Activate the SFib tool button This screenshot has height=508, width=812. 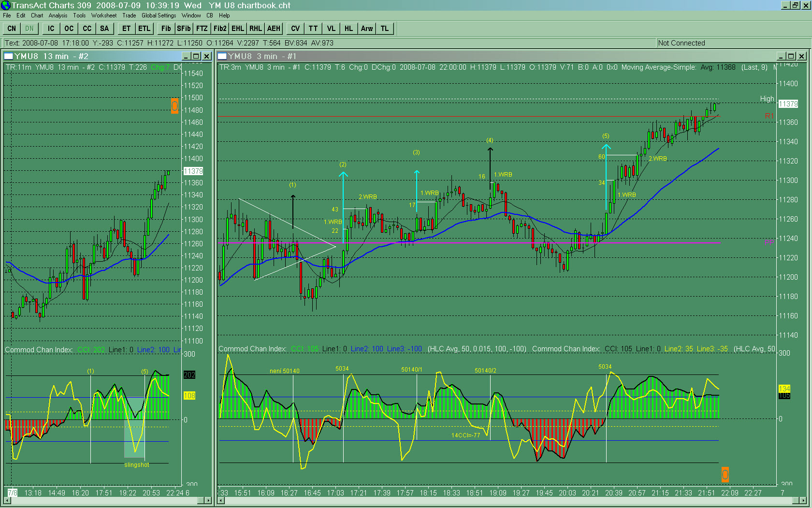coord(184,29)
